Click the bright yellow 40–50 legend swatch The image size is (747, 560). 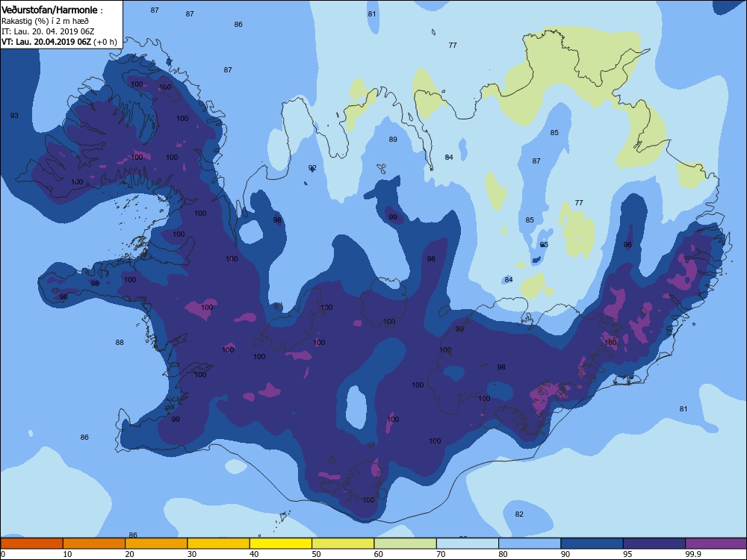pyautogui.click(x=281, y=544)
